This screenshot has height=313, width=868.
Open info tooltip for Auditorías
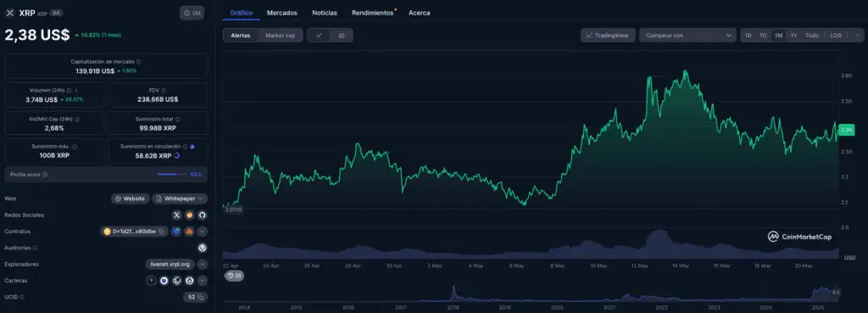click(36, 249)
